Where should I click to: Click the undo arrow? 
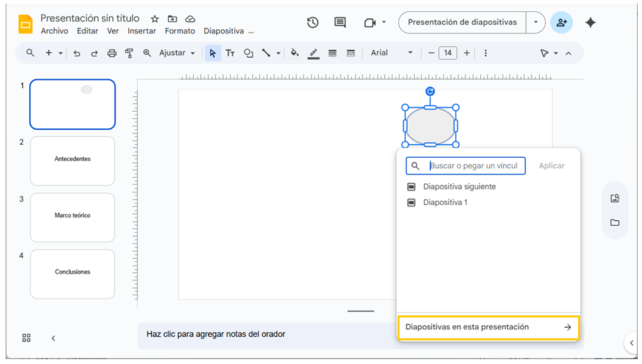pos(77,53)
